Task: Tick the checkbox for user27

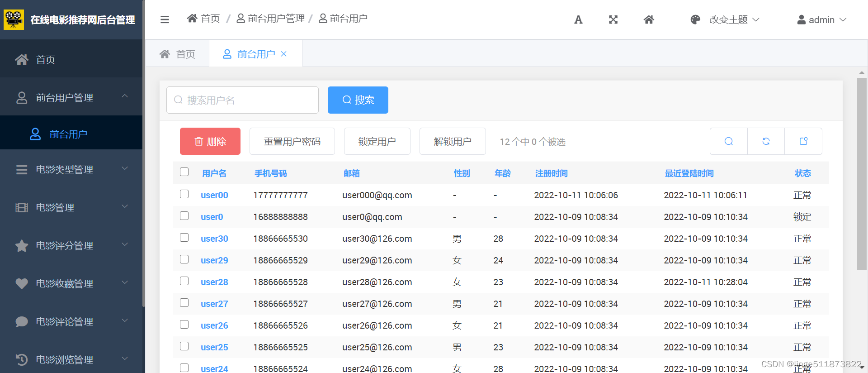Action: pyautogui.click(x=184, y=303)
